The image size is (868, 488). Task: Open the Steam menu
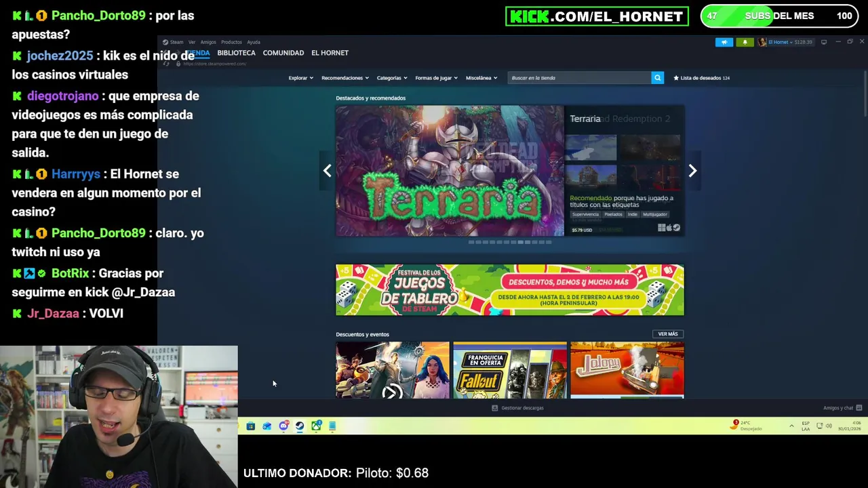176,42
